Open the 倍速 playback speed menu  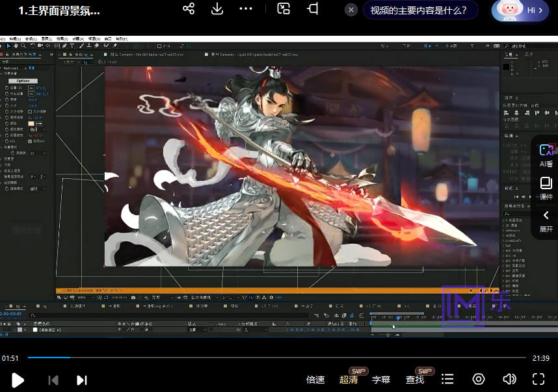[315, 380]
